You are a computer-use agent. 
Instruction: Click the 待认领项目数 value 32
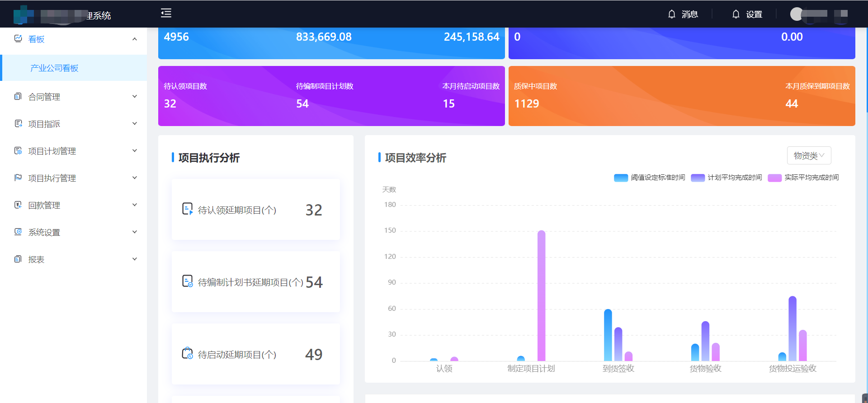pyautogui.click(x=170, y=103)
